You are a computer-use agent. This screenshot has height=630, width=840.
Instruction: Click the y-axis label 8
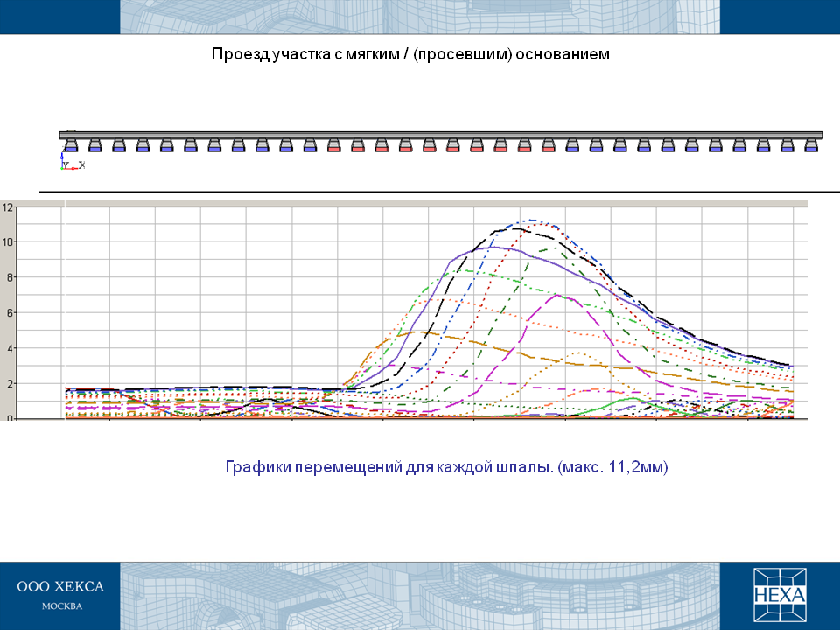click(x=9, y=277)
